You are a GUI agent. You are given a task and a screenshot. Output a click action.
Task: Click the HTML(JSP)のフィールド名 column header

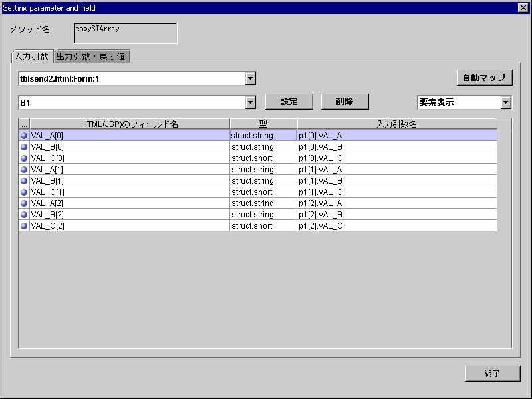[130, 124]
